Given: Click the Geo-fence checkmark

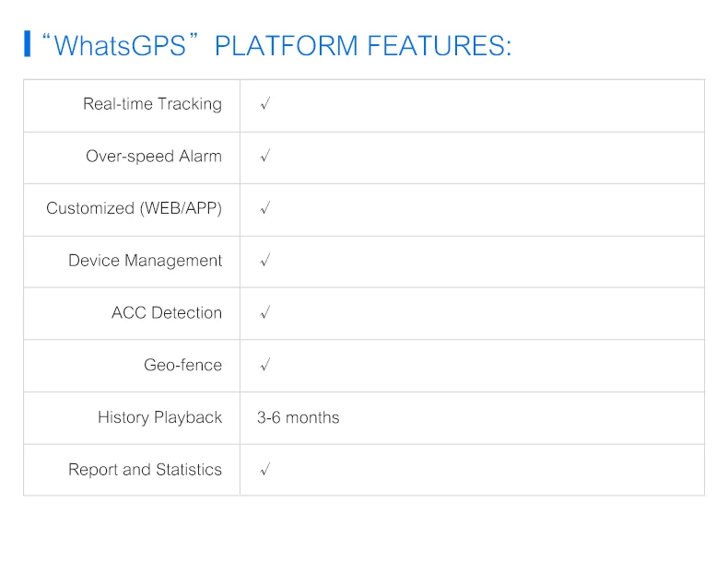Looking at the screenshot, I should (264, 365).
